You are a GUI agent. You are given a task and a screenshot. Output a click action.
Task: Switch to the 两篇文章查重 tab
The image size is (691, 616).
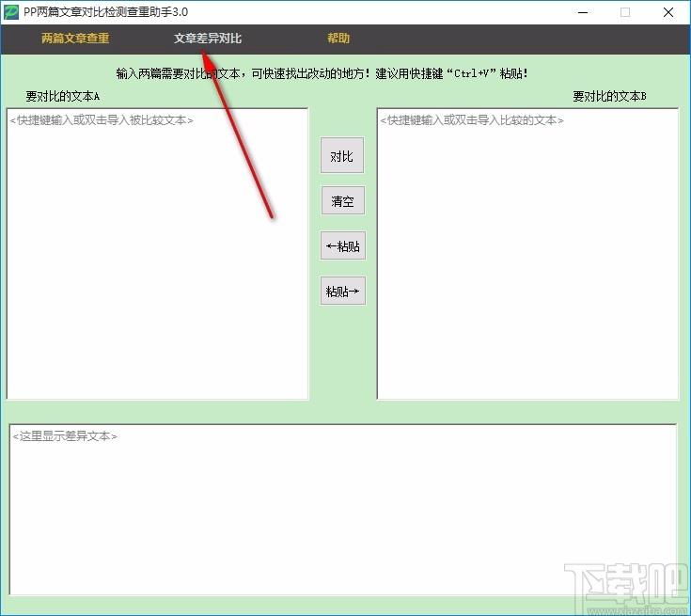point(75,39)
